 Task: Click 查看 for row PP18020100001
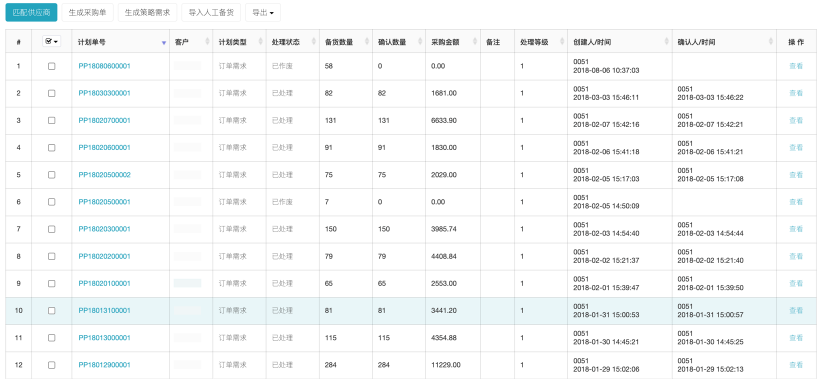tap(796, 283)
